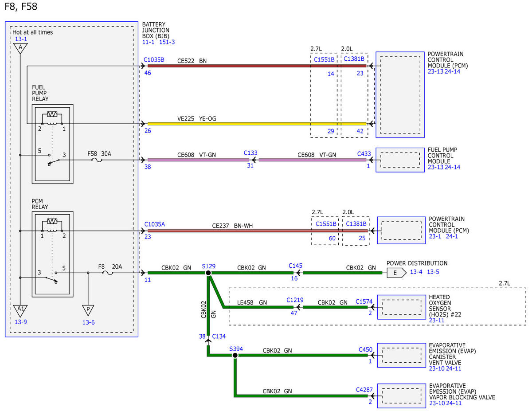Follow the 13-6 reference under P
This screenshot has height=411, width=532.
click(x=88, y=322)
